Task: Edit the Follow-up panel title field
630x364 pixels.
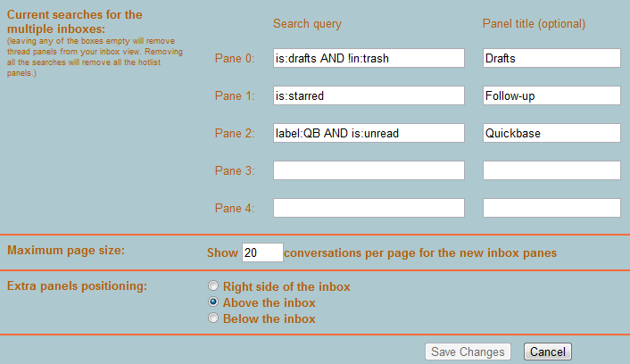Action: click(x=551, y=95)
